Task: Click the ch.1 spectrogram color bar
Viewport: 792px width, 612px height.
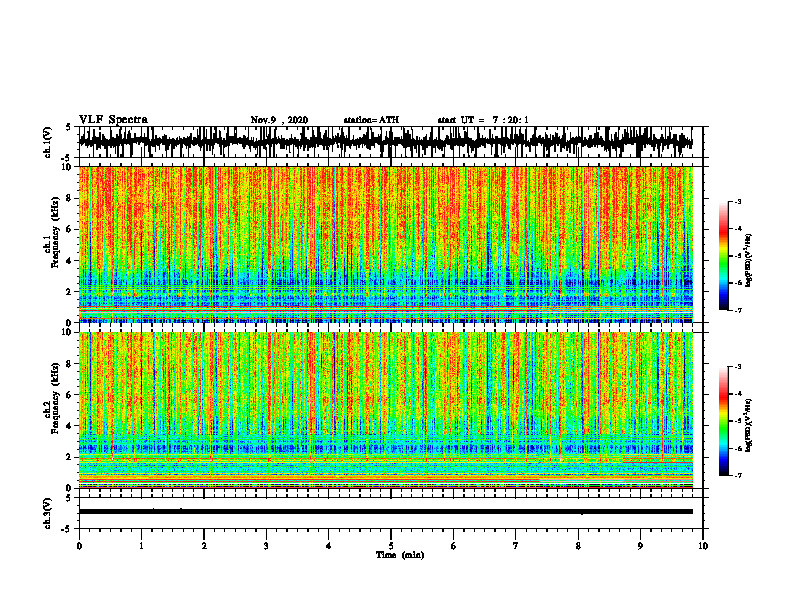Action: pyautogui.click(x=724, y=256)
